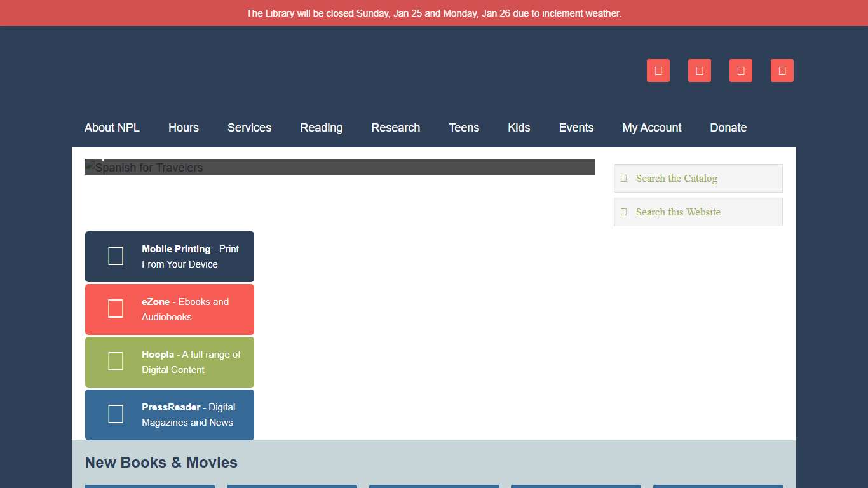Go to the Research menu item
Viewport: 868px width, 488px height.
click(x=395, y=128)
